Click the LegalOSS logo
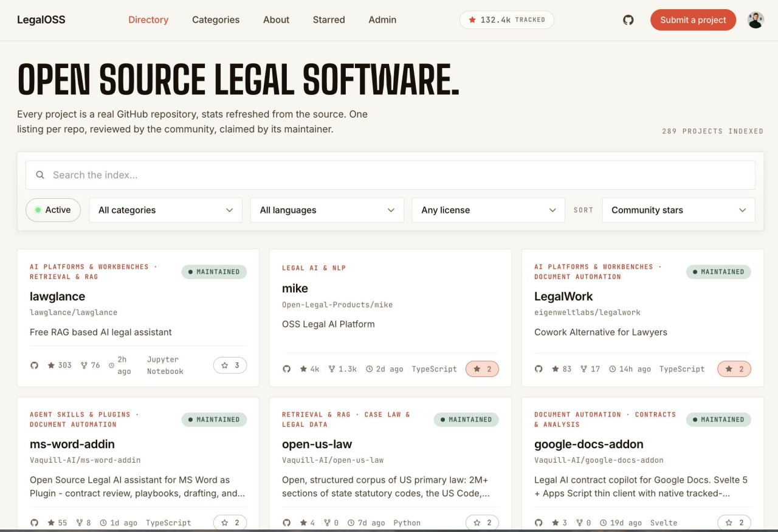Image resolution: width=778 pixels, height=532 pixels. [41, 20]
